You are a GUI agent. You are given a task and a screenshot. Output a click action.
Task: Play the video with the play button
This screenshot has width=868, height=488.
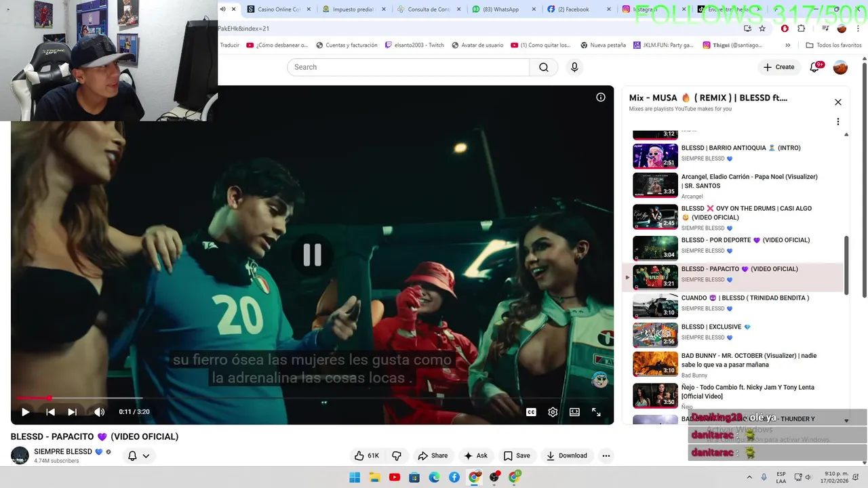click(25, 411)
